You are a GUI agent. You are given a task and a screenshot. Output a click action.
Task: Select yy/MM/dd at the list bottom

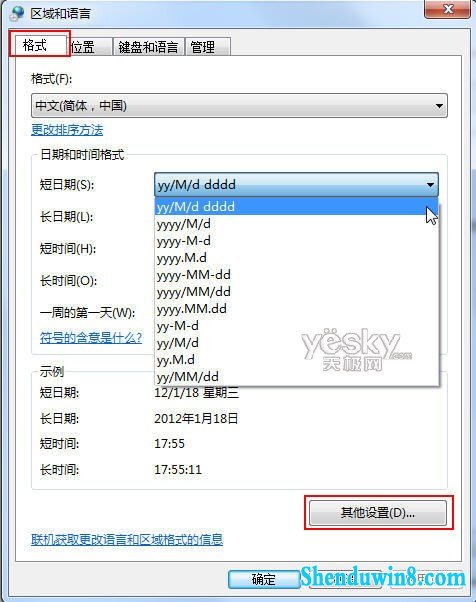[296, 376]
